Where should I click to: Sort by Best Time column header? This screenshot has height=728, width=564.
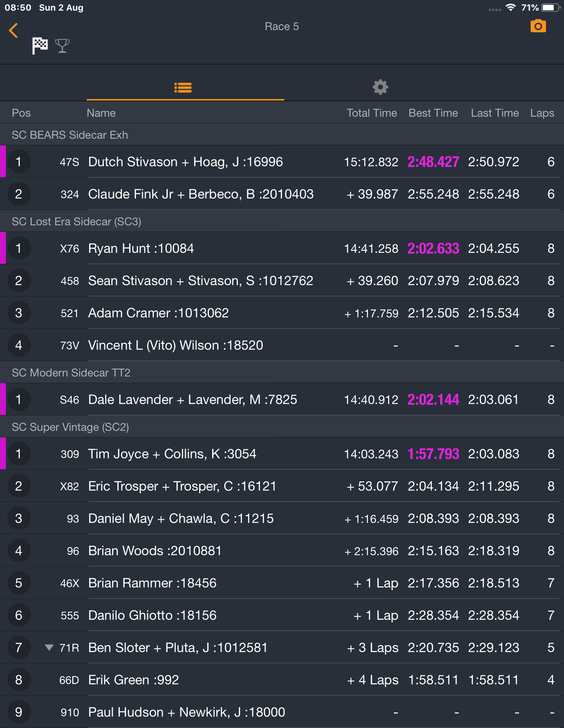pyautogui.click(x=433, y=113)
